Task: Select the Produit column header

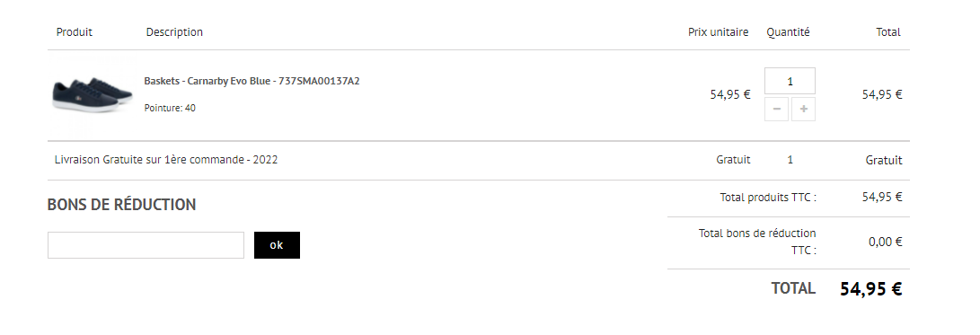Action: coord(75,31)
